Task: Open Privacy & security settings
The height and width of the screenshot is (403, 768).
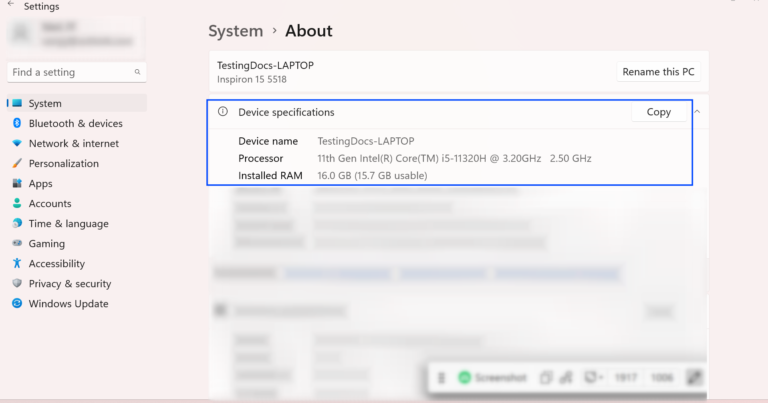Action: pyautogui.click(x=77, y=284)
